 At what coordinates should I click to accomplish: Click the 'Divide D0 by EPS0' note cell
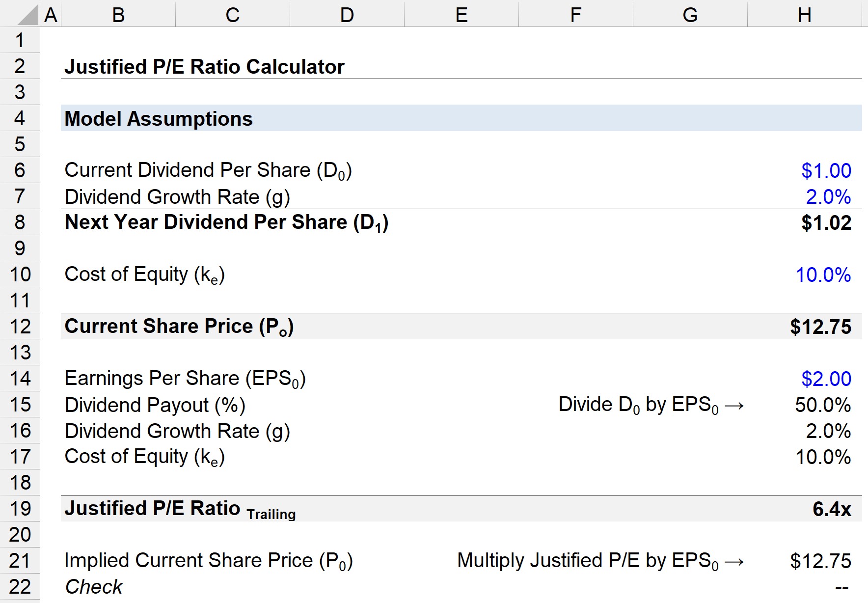tap(651, 405)
